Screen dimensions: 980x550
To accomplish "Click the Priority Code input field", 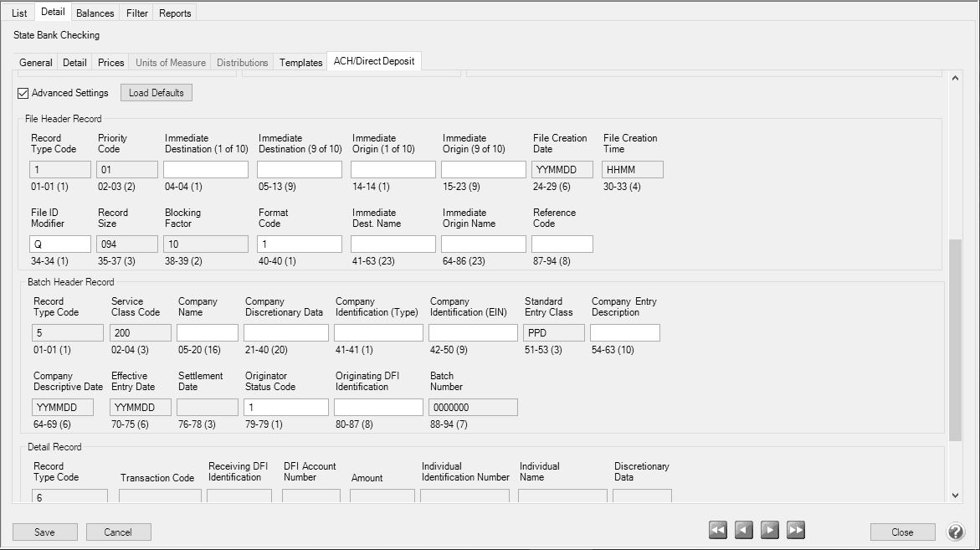I will [126, 168].
